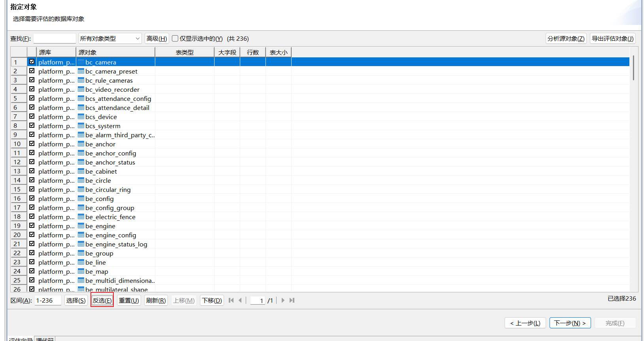Click 下一步(N) button
The image size is (644, 341).
click(570, 323)
